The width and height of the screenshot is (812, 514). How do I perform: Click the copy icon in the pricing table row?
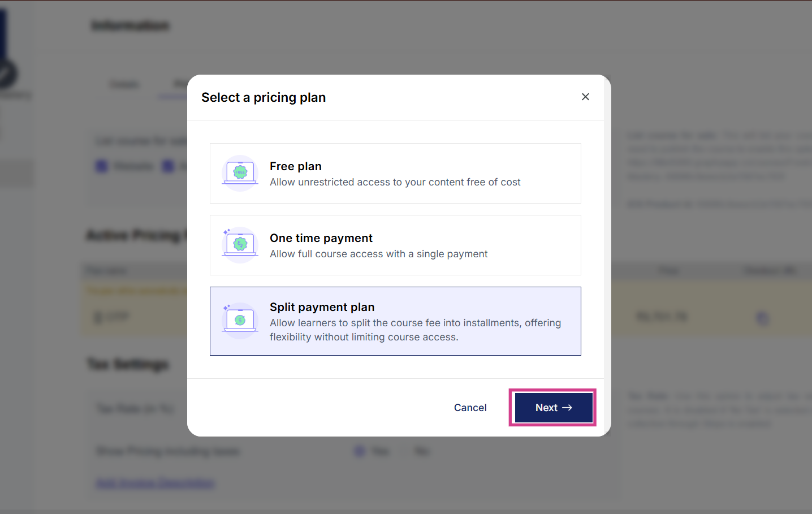coord(762,318)
